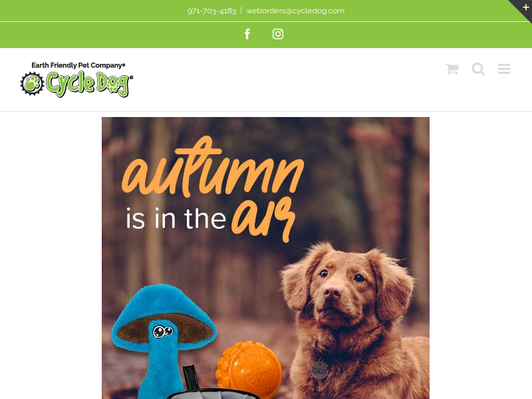Image resolution: width=532 pixels, height=399 pixels.
Task: Click the "is in the" white text
Action: 176,219
